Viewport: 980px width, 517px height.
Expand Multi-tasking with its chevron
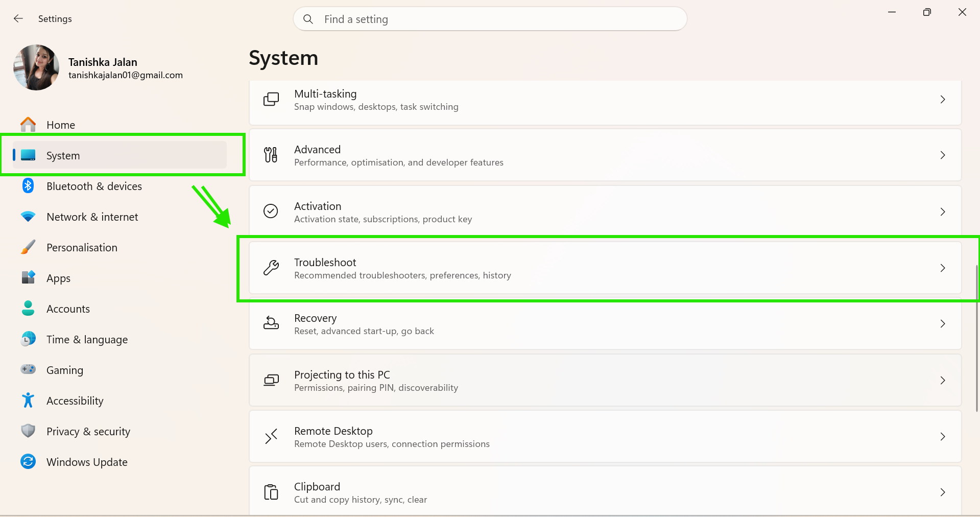coord(943,100)
